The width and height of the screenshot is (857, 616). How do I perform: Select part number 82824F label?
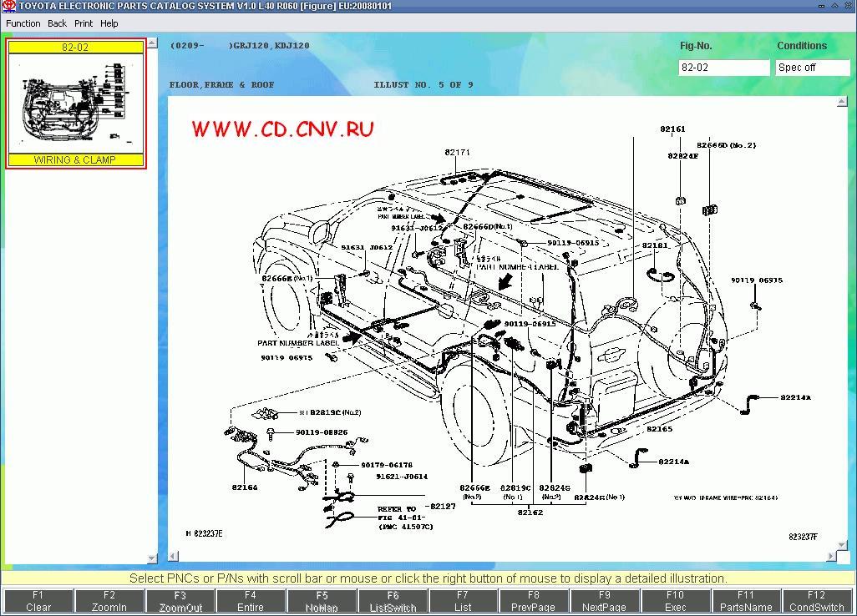click(x=682, y=155)
